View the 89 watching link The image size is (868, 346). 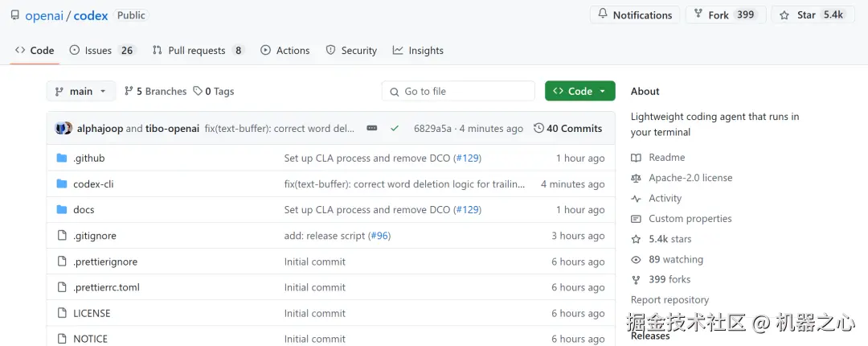point(676,259)
